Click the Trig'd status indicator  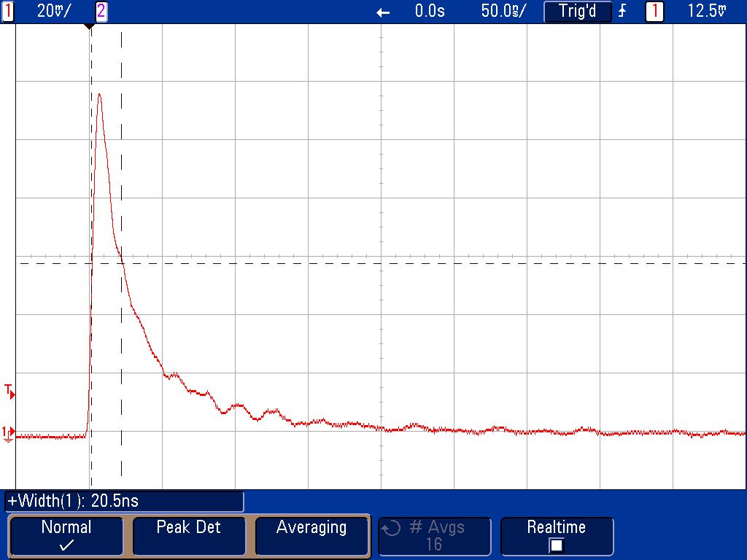[577, 11]
